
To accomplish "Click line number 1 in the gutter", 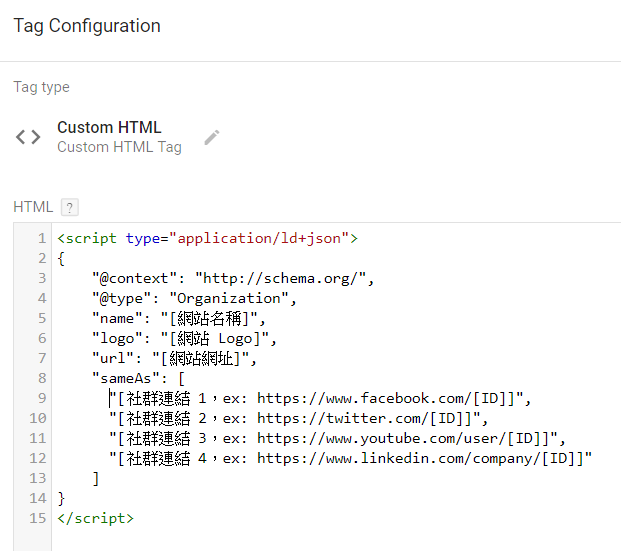I will [x=41, y=238].
